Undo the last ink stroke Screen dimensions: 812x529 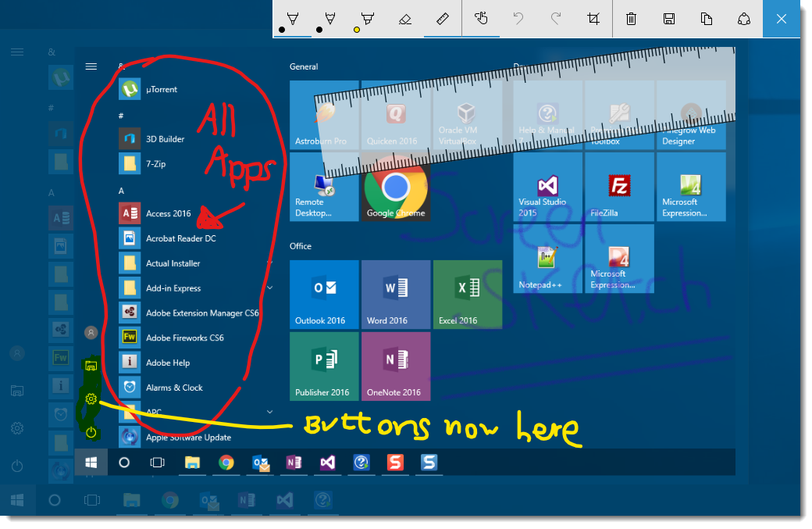[518, 19]
